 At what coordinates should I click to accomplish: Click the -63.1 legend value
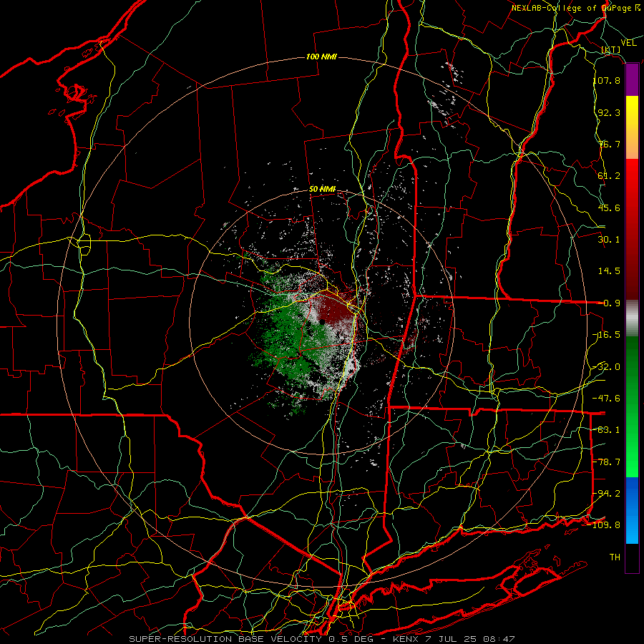pyautogui.click(x=607, y=430)
